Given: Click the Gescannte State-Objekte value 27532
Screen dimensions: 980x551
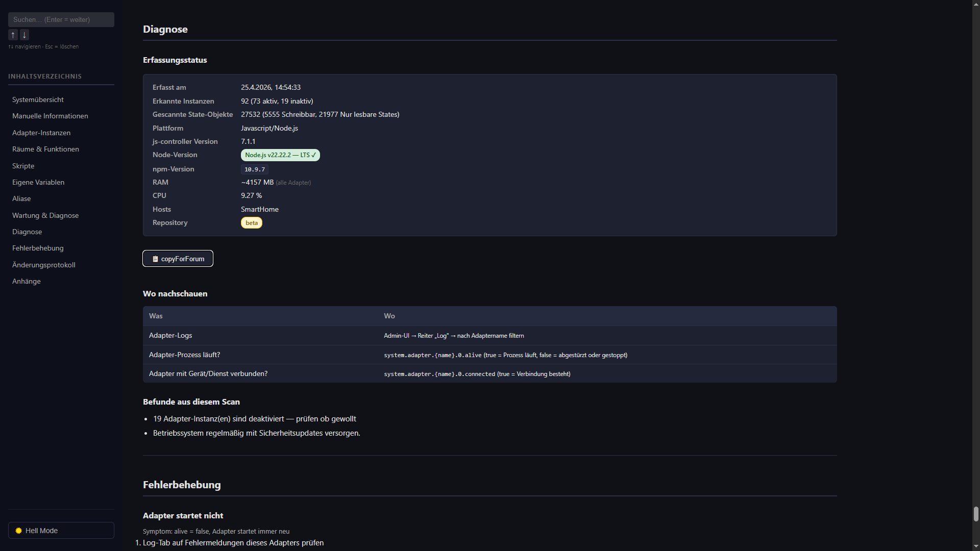Looking at the screenshot, I should pyautogui.click(x=320, y=114).
